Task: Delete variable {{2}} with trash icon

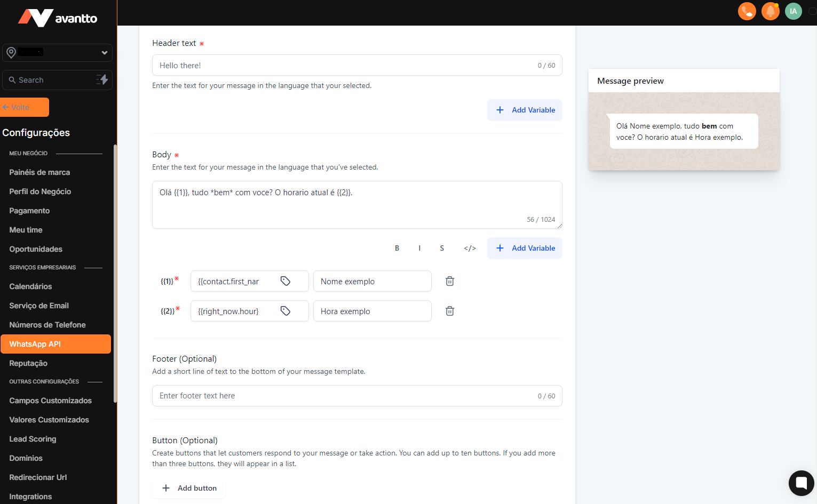Action: 450,311
